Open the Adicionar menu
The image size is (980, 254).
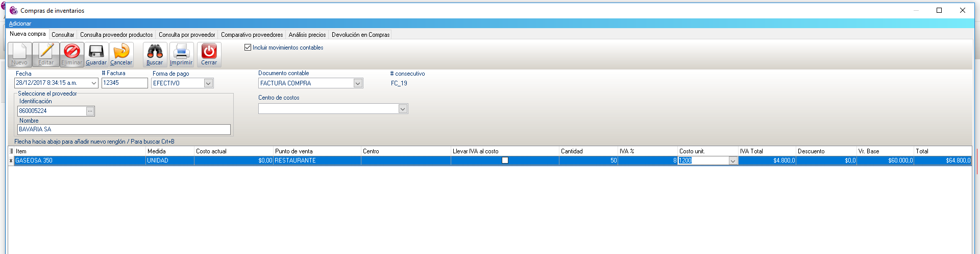[20, 24]
